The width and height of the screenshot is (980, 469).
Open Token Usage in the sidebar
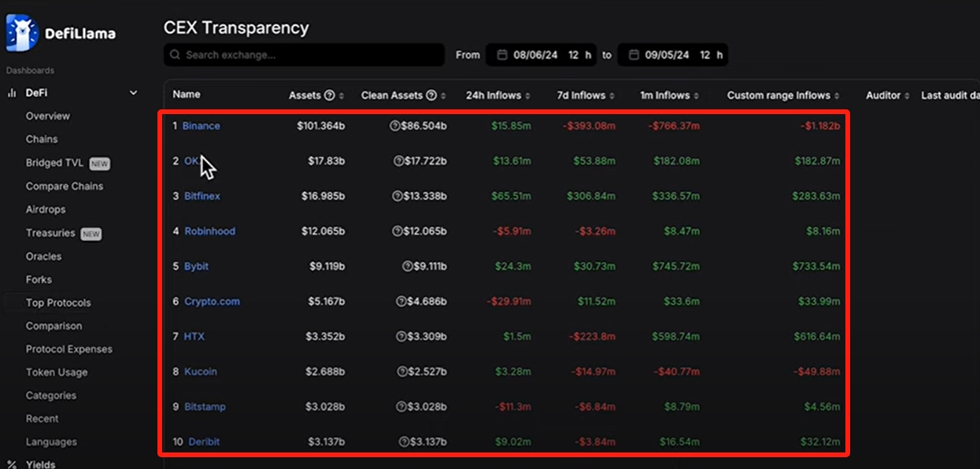(x=57, y=372)
